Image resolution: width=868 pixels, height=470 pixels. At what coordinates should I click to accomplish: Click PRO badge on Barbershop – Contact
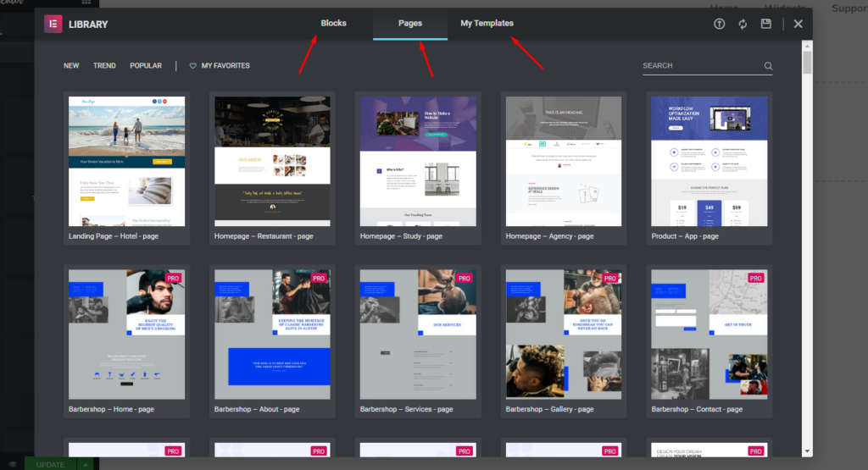[755, 278]
